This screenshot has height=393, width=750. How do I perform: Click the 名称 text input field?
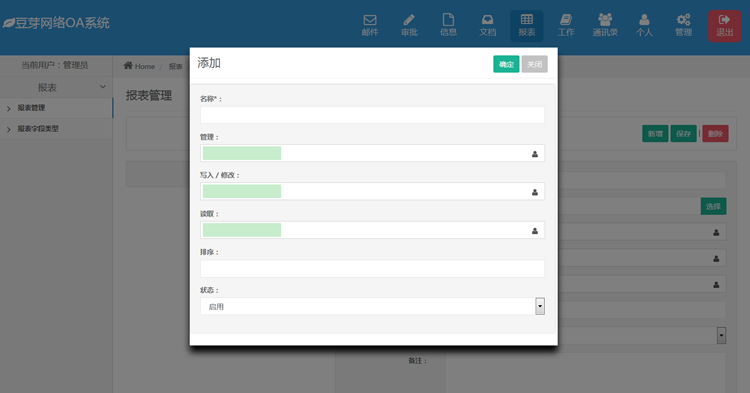[372, 115]
